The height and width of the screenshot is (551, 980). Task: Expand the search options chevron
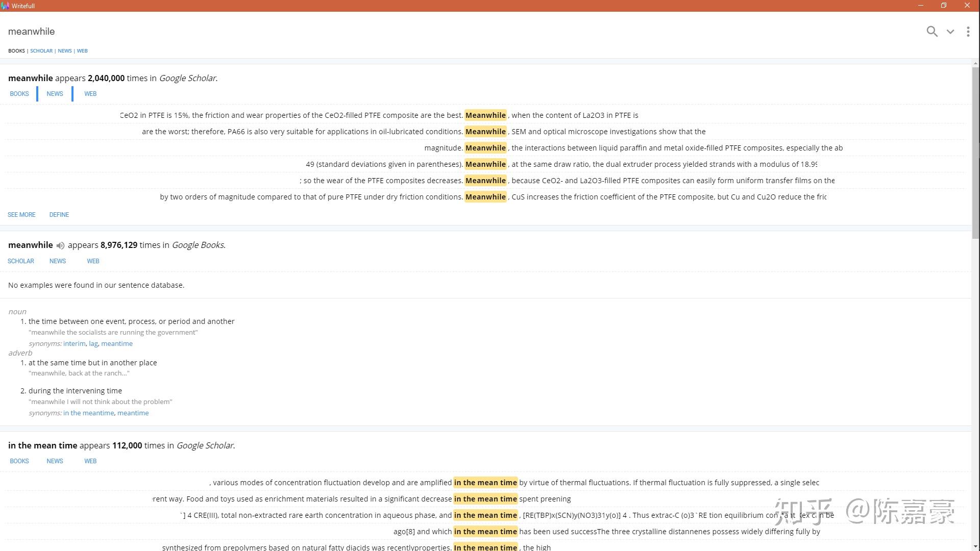[950, 32]
